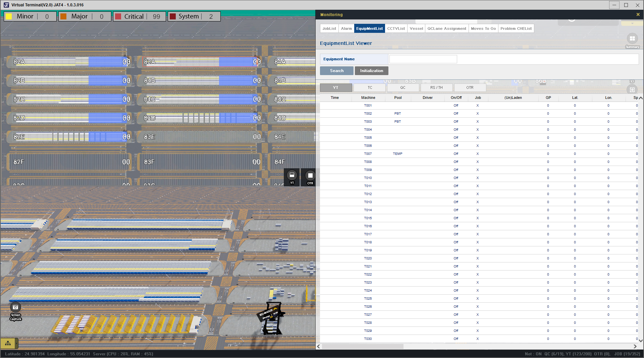The height and width of the screenshot is (358, 644).
Task: Click the red Critical alarm indicator
Action: pos(118,16)
